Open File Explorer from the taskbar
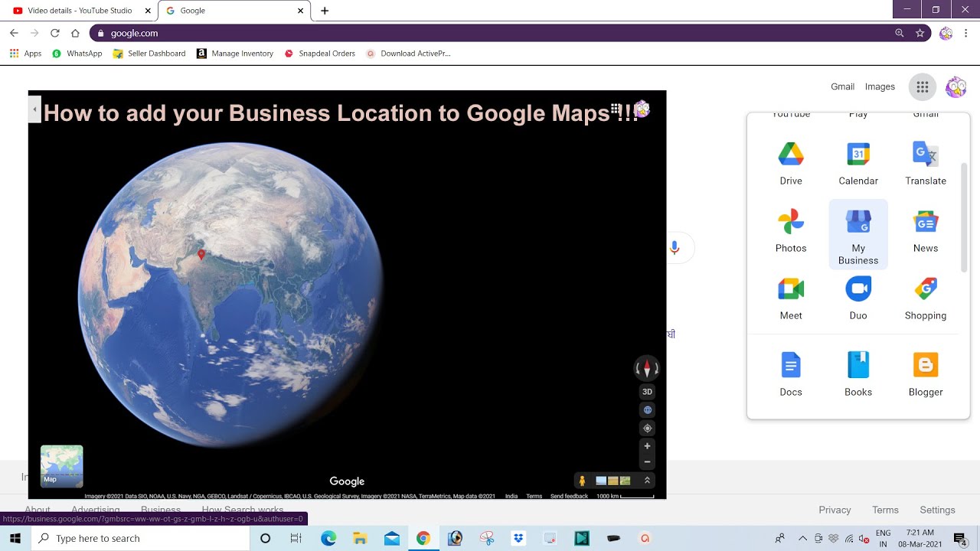 point(360,538)
